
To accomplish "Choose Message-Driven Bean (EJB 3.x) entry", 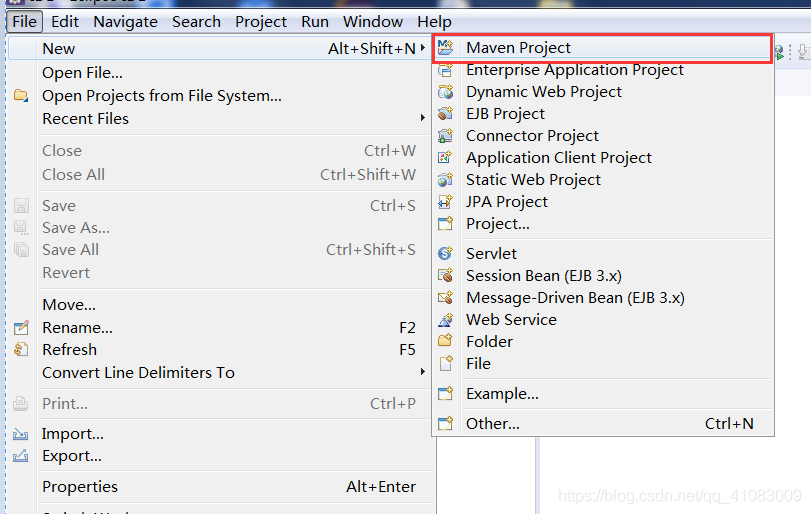I will [x=603, y=297].
